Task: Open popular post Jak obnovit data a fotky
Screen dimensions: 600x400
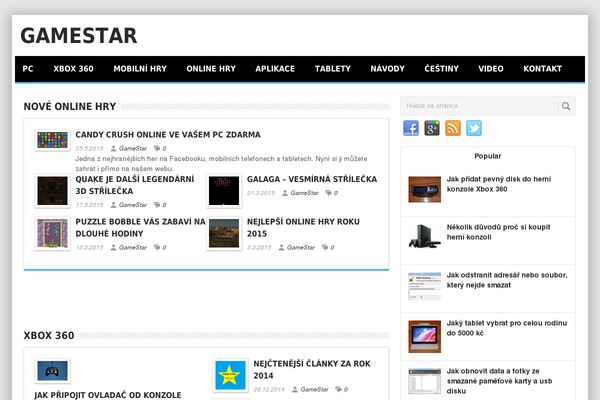Action: (x=499, y=381)
